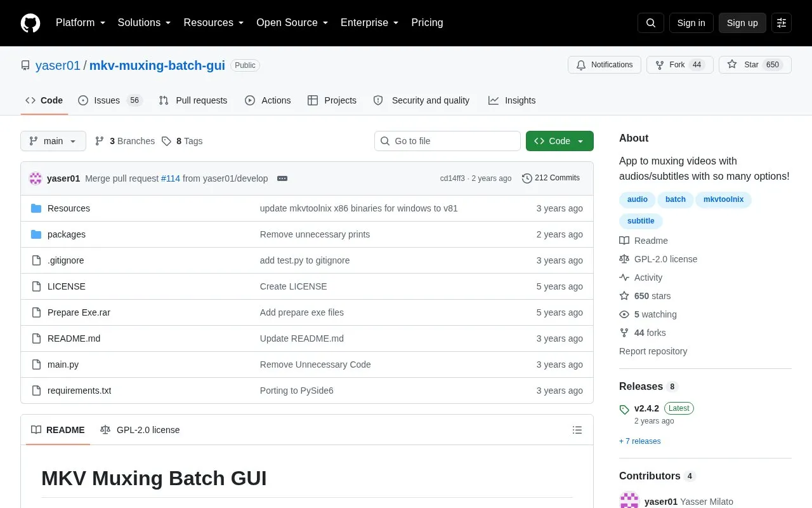Screen dimensions: 812x508
Task: Click the star icon in Star button
Action: pos(732,65)
